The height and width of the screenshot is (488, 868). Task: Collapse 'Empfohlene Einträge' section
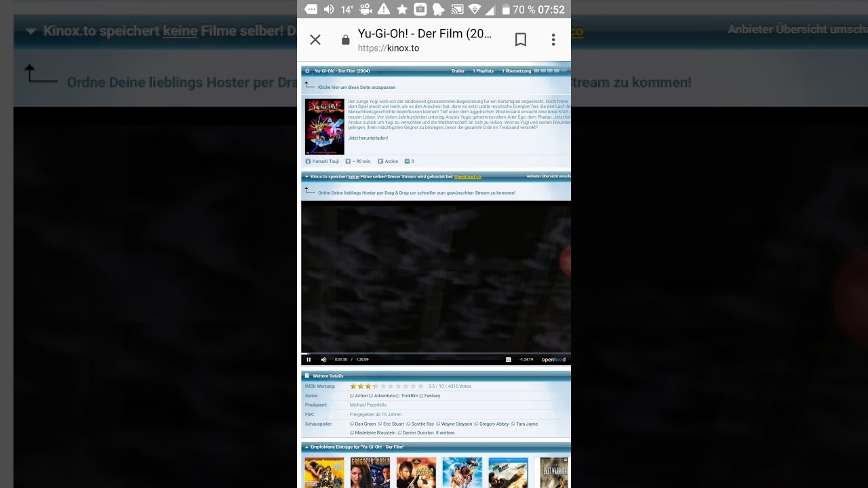(x=307, y=447)
